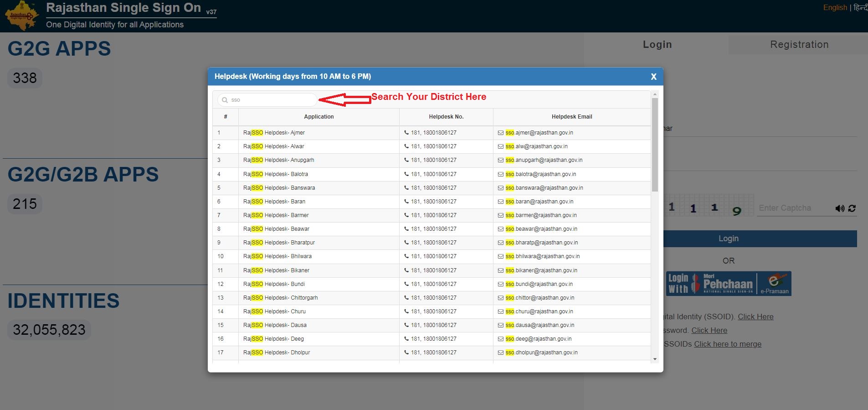Click the dialog vertical scrollbar thumb
Screen dimensions: 868x410
[x=655, y=145]
